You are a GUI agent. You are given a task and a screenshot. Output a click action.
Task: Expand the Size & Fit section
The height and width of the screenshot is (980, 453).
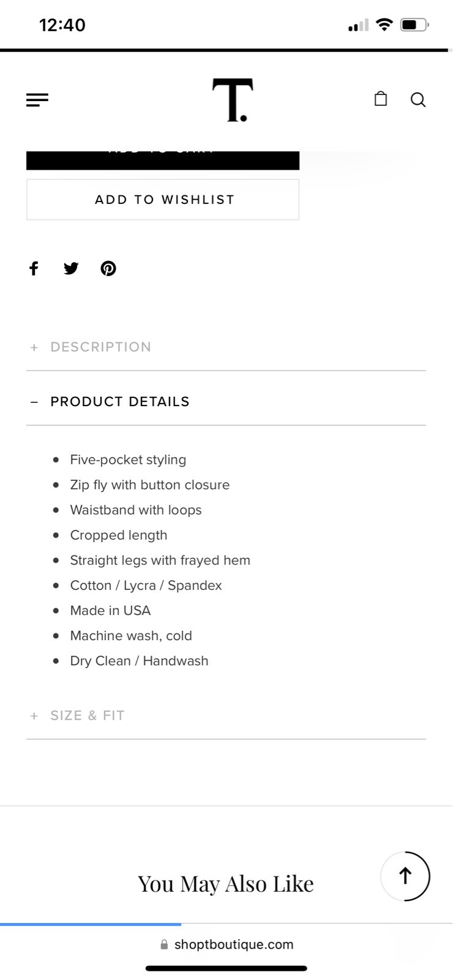(x=226, y=715)
